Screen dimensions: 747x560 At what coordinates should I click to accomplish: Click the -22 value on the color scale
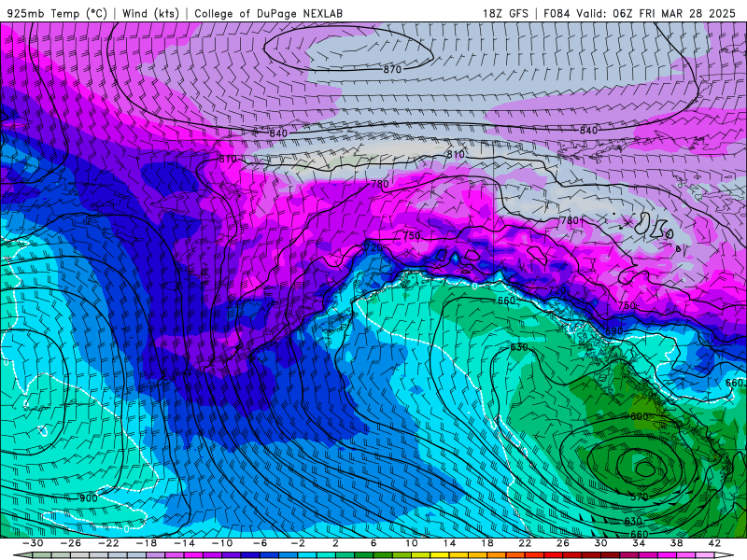[x=108, y=543]
